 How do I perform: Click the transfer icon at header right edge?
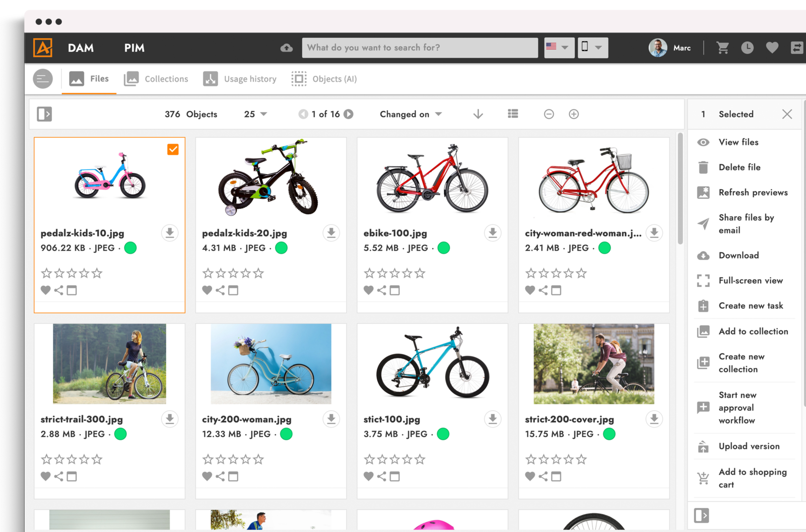(x=797, y=48)
